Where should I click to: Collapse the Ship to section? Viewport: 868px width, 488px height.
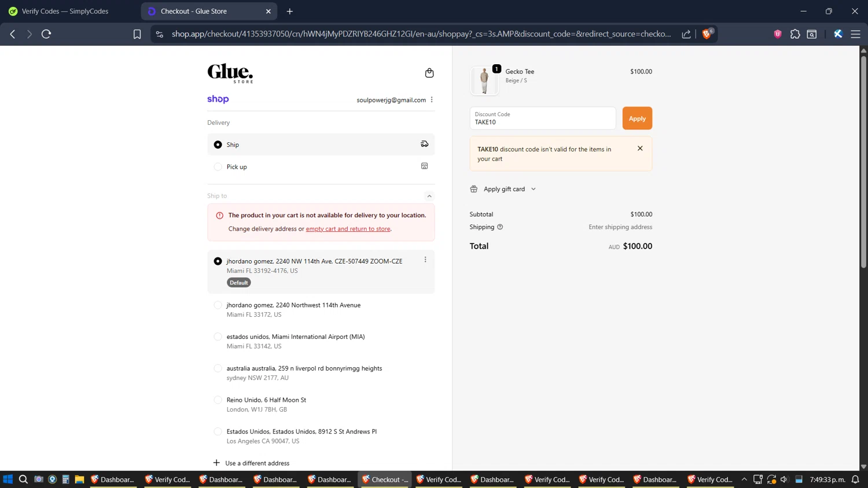(x=429, y=196)
